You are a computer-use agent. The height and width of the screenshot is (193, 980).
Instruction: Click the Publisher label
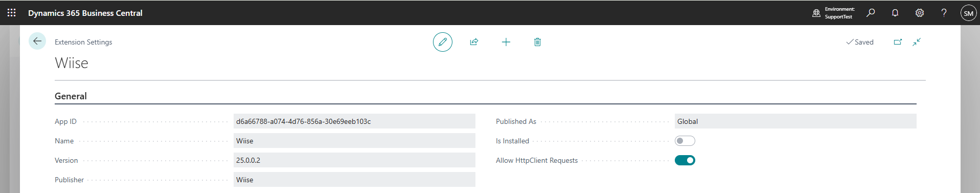[x=69, y=180]
